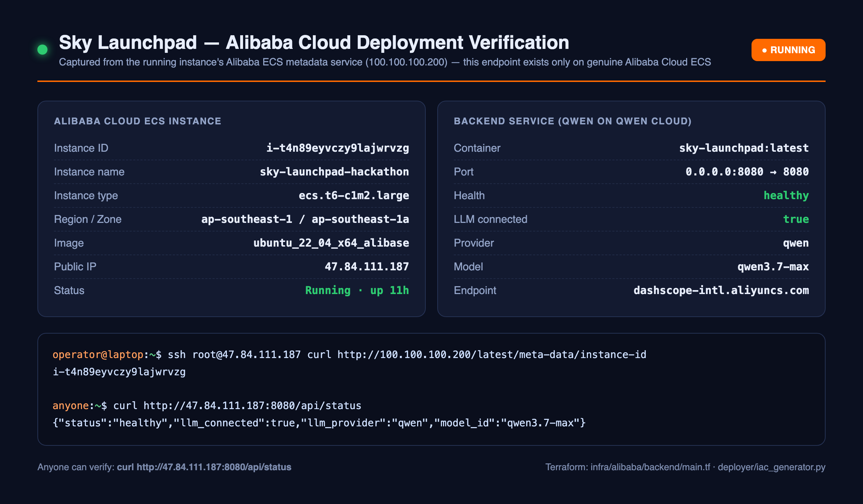Click the green healthy Health value

786,196
